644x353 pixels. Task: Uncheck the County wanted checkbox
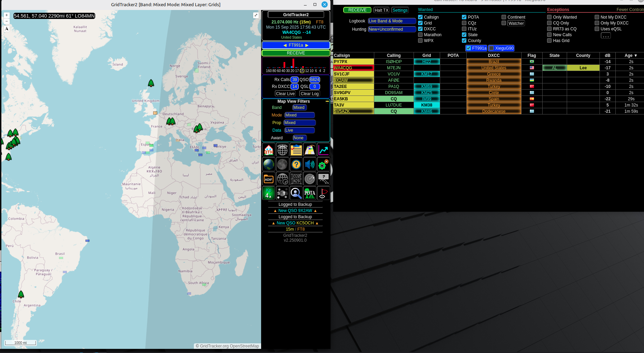464,40
